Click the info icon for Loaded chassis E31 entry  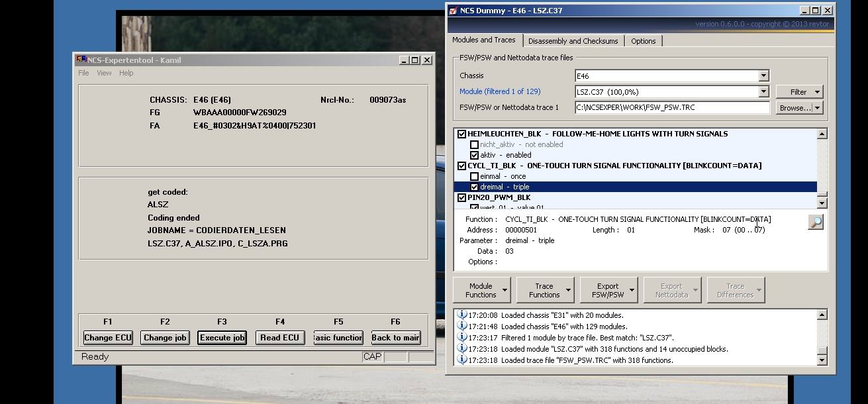point(462,315)
